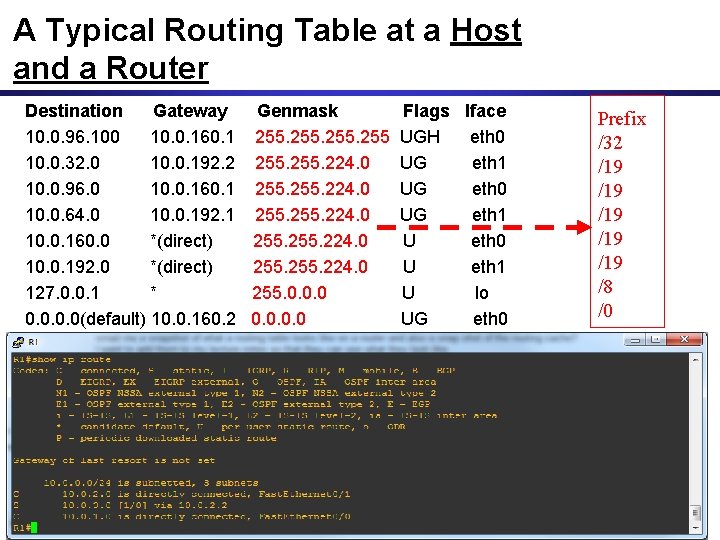This screenshot has width=720, height=540.
Task: Click genmask '255.0.0.0'
Action: click(x=289, y=293)
